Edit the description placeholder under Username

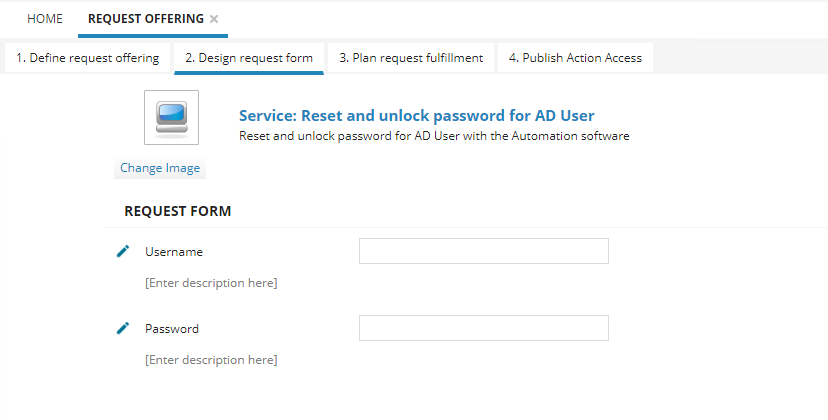click(x=211, y=283)
